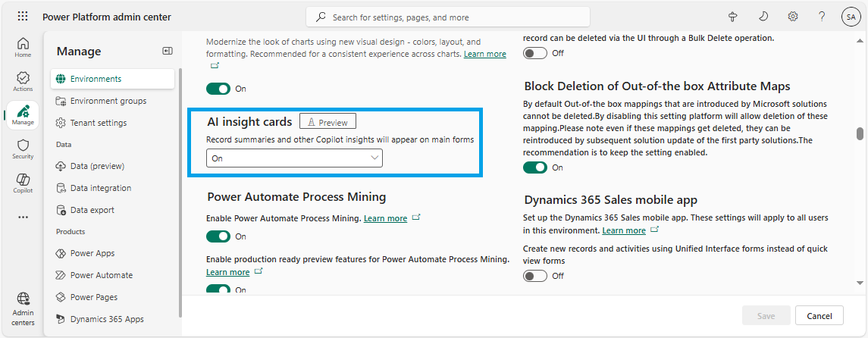Open the app launcher waffle icon
Screen dimensions: 868x338
[x=22, y=17]
